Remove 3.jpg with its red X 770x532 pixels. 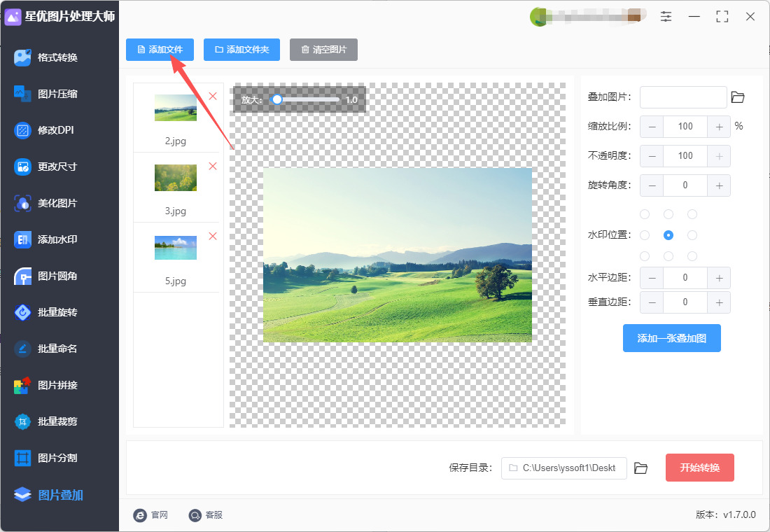coord(213,166)
